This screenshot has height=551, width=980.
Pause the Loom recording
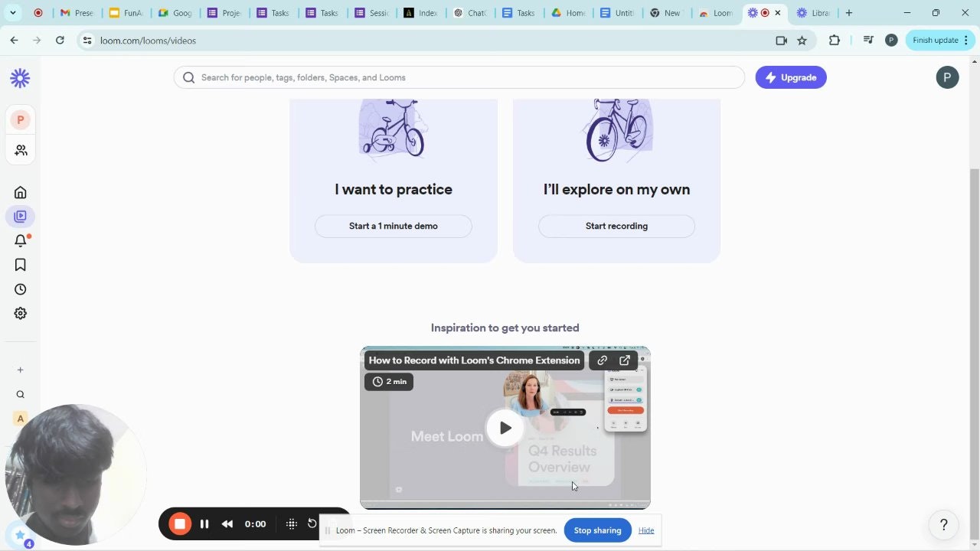[204, 524]
